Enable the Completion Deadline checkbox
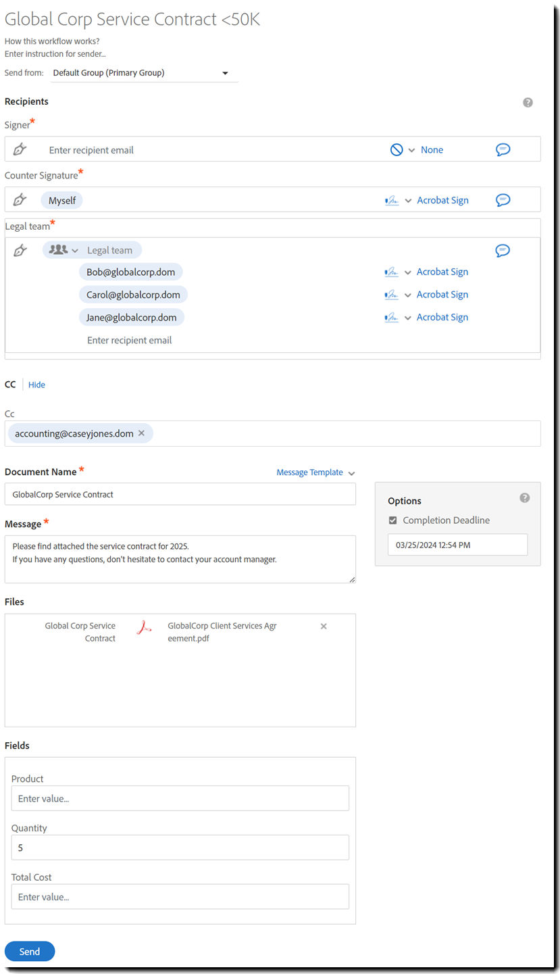This screenshot has height=974, width=560. [392, 520]
